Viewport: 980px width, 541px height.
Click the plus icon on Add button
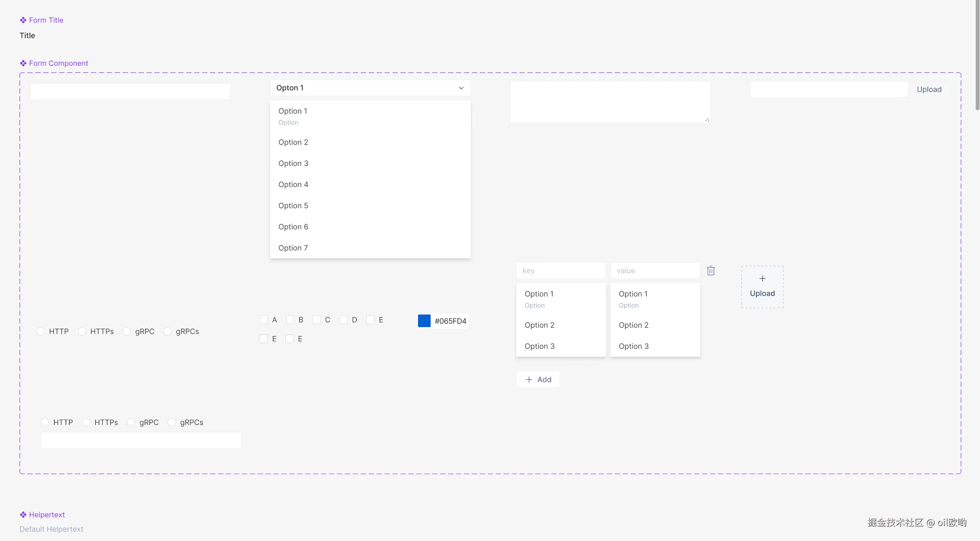tap(529, 379)
